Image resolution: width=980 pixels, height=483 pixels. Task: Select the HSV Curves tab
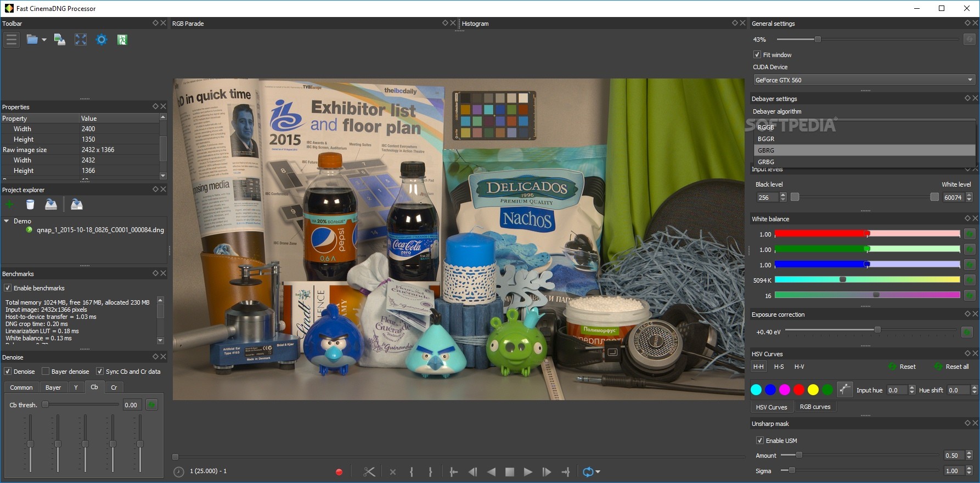tap(771, 407)
